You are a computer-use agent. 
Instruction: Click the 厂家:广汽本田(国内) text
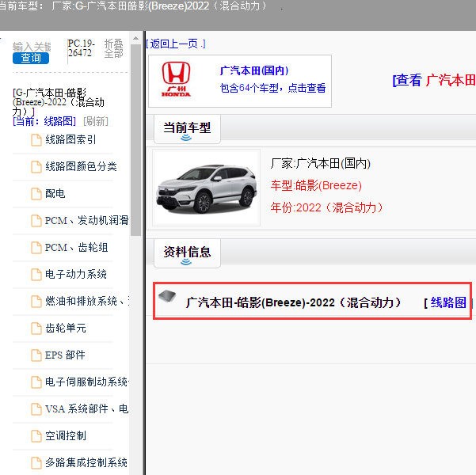(320, 163)
